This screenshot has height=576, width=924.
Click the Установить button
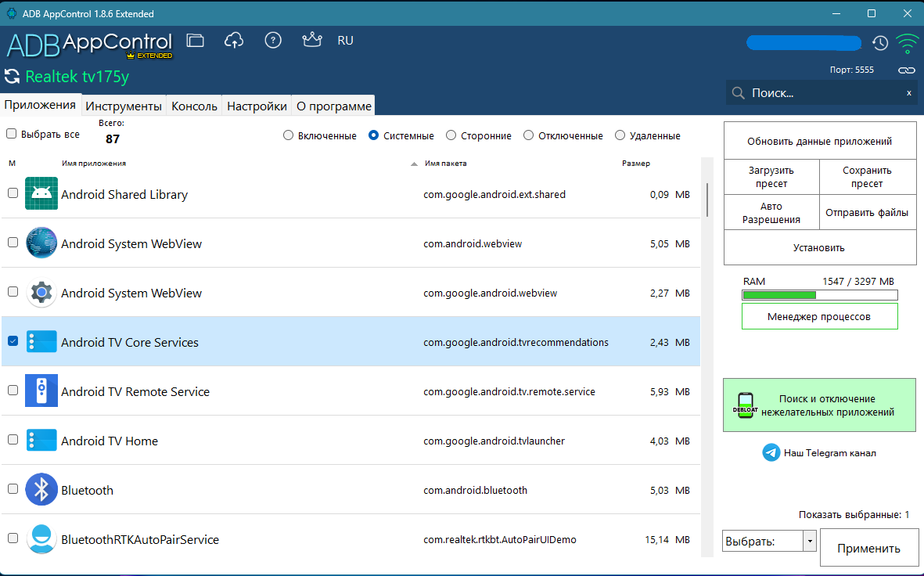(x=820, y=247)
